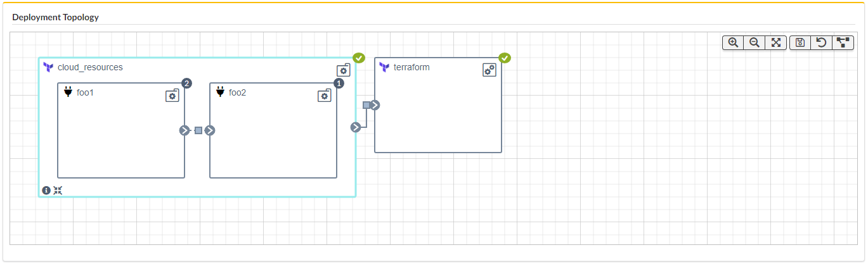The width and height of the screenshot is (868, 264).
Task: Select the terraform node label
Action: click(411, 67)
